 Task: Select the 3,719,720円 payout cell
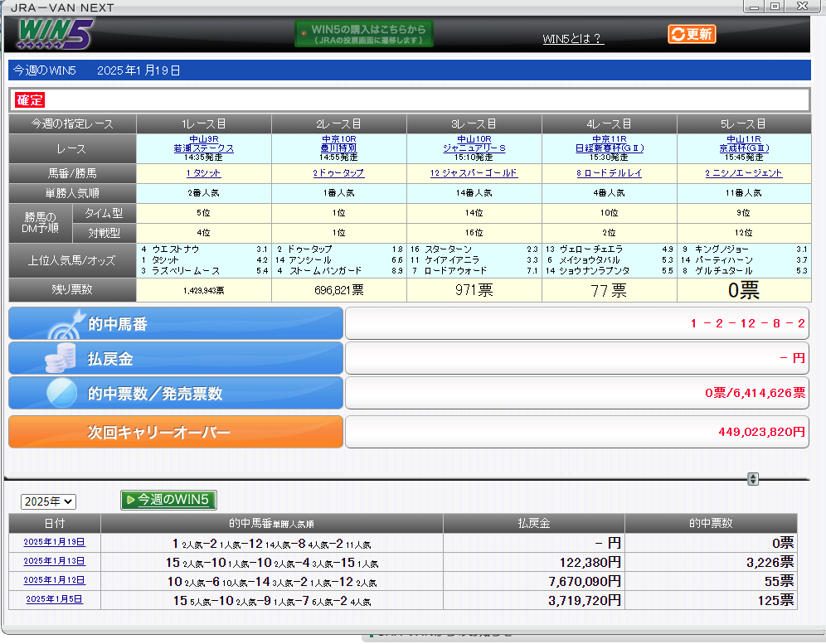[x=533, y=600]
